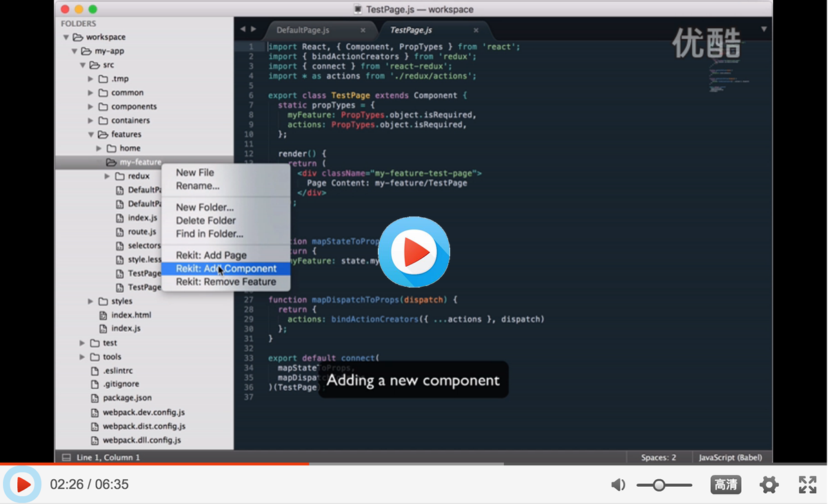
Task: Click the 高清 quality icon
Action: [x=725, y=485]
